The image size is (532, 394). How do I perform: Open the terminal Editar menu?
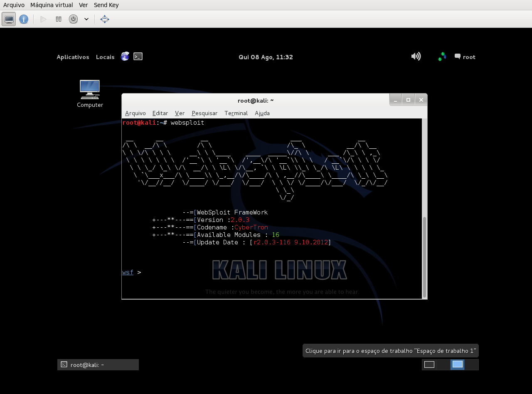tap(160, 113)
